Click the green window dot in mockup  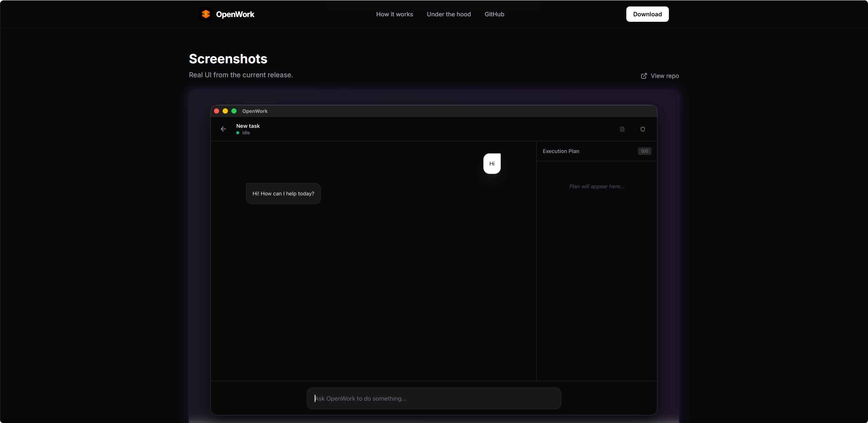234,111
